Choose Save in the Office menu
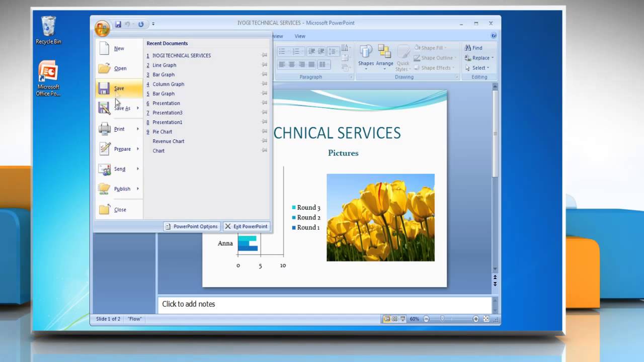Viewport: 644px width, 362px height. click(119, 88)
